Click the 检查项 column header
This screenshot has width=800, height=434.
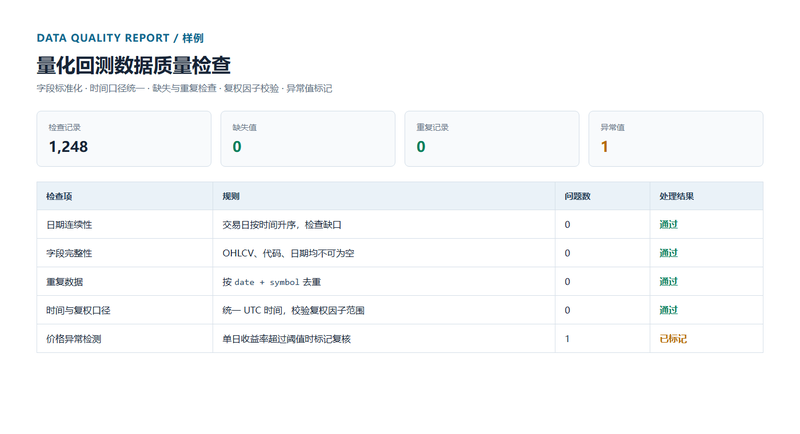(59, 196)
